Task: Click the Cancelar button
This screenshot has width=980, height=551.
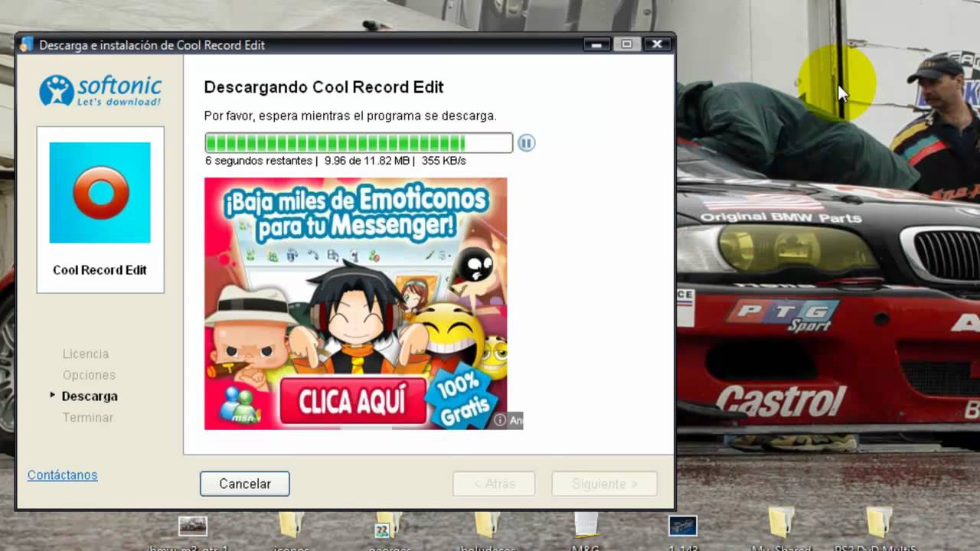Action: coord(245,484)
